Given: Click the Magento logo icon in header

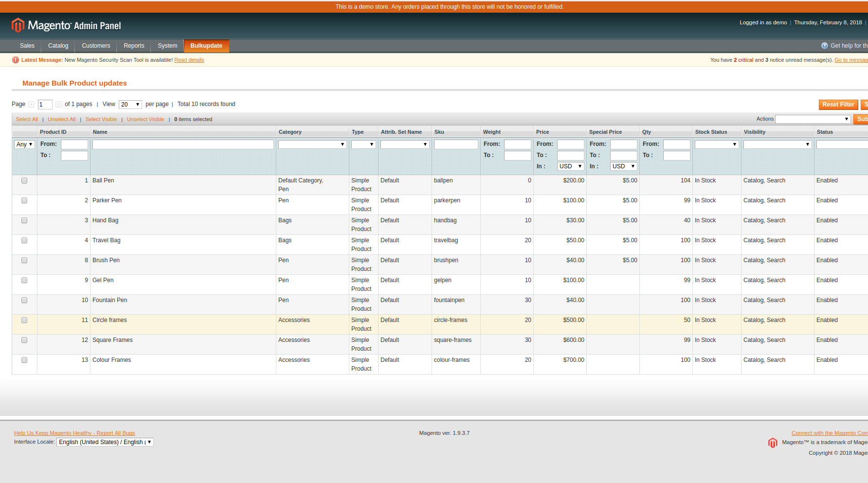Looking at the screenshot, I should click(18, 25).
